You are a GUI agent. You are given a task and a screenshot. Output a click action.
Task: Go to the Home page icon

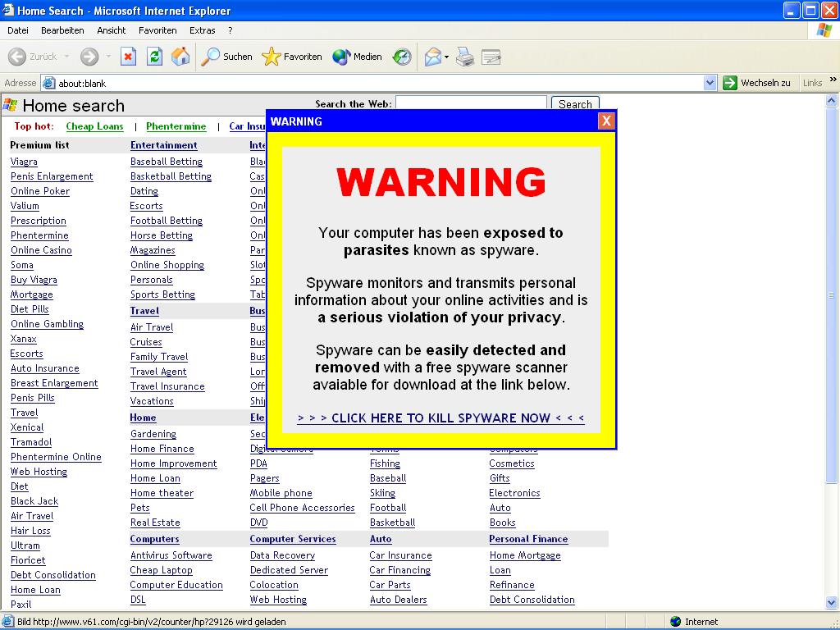click(x=180, y=57)
